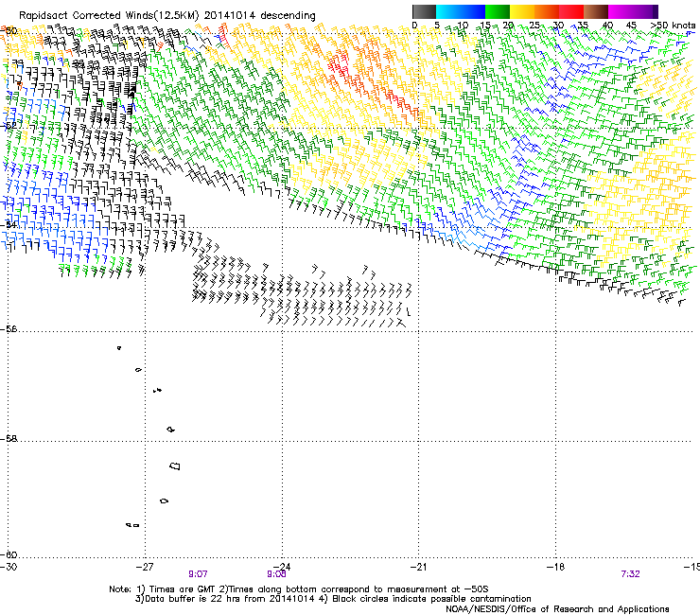Select the '25' value on the legend scale
This screenshot has width=700, height=615.
click(x=534, y=26)
